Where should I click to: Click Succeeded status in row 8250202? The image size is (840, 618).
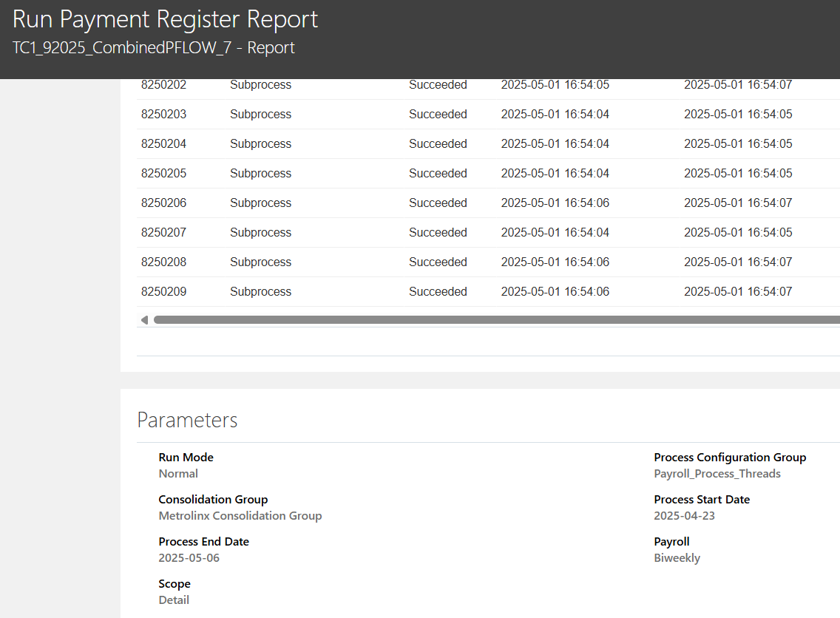pyautogui.click(x=438, y=84)
